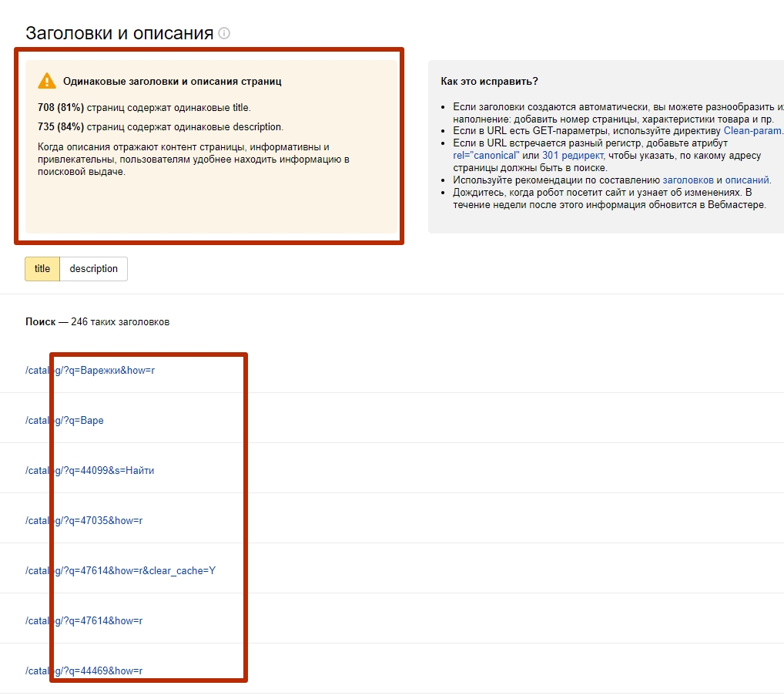Open the rel="canonical" help link
This screenshot has height=699, width=784.
point(486,155)
